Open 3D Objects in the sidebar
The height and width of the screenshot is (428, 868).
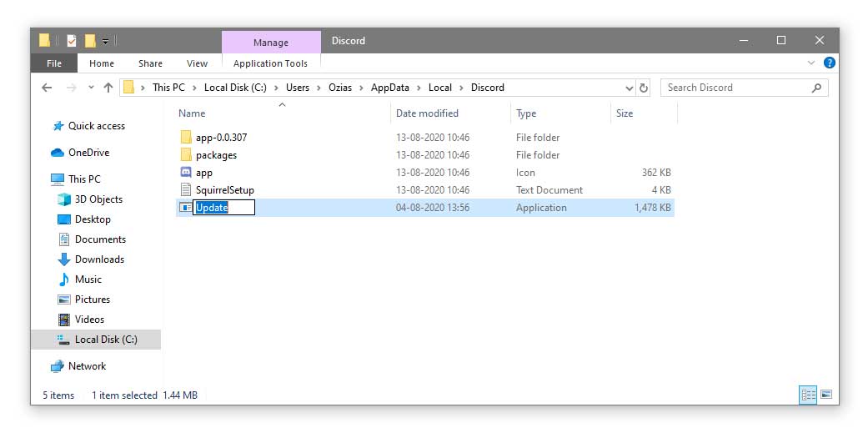click(x=98, y=199)
